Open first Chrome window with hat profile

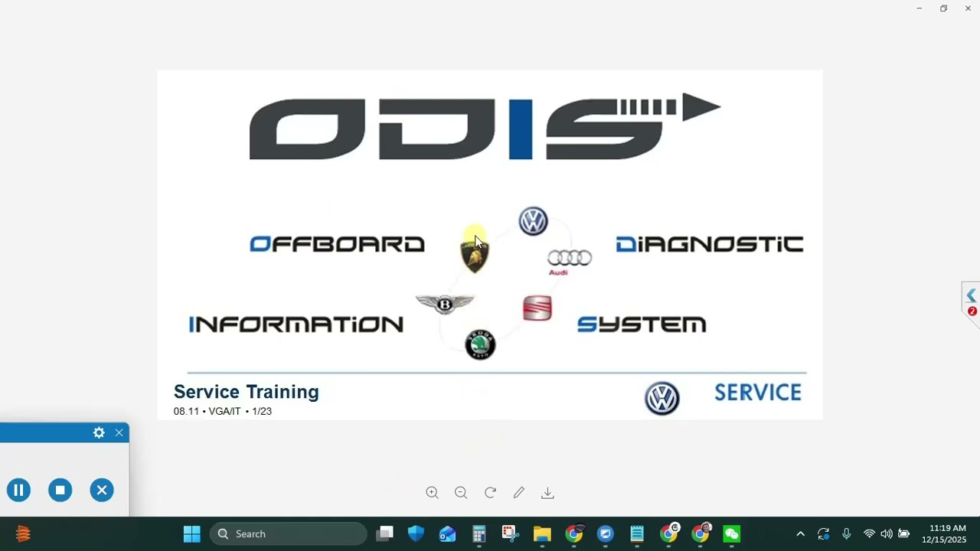(574, 534)
